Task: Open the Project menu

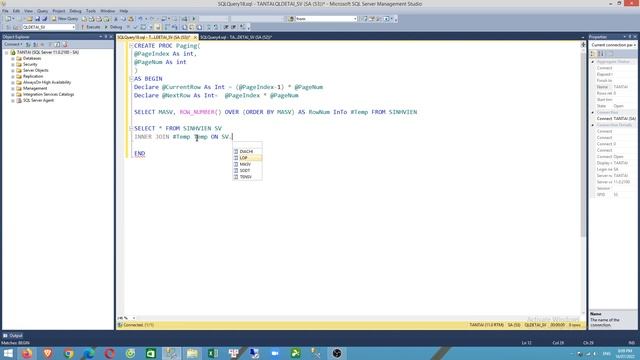Action: [x=59, y=11]
